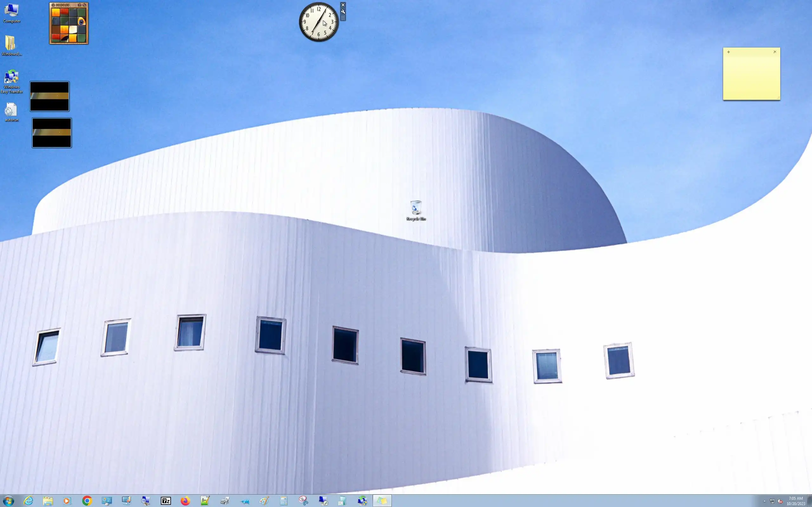Viewport: 812px width, 507px height.
Task: Delete the sticky note with its X
Action: pyautogui.click(x=775, y=52)
